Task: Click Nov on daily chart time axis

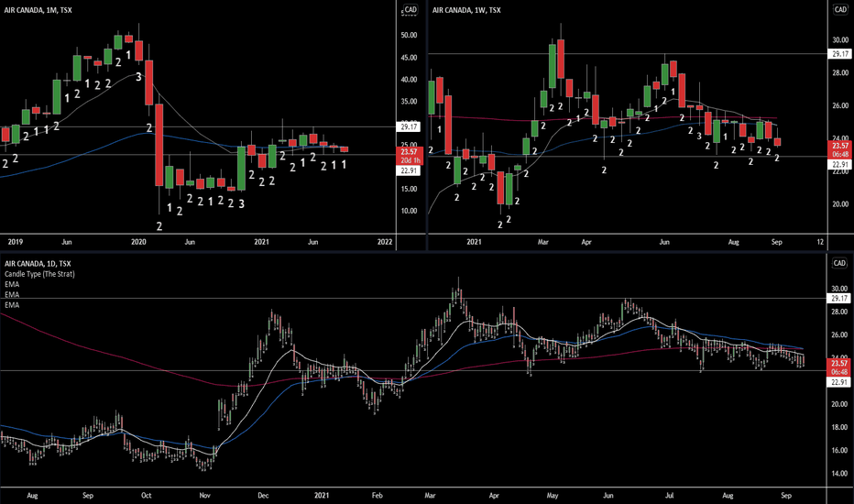Action: tap(204, 495)
